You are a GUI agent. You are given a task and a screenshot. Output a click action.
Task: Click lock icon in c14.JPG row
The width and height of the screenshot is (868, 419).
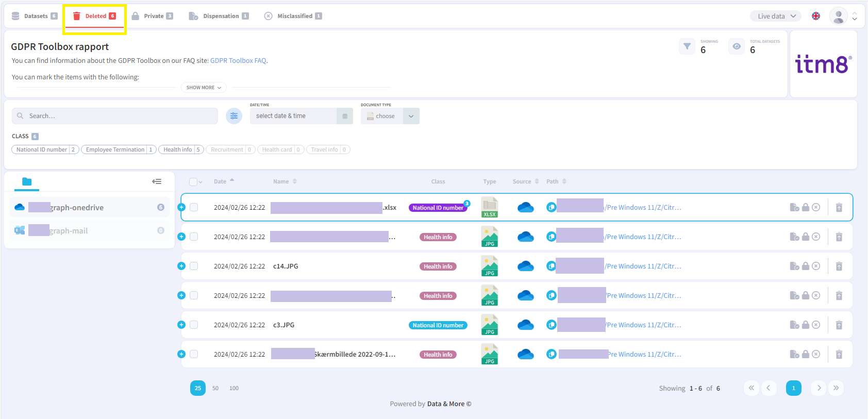click(806, 266)
